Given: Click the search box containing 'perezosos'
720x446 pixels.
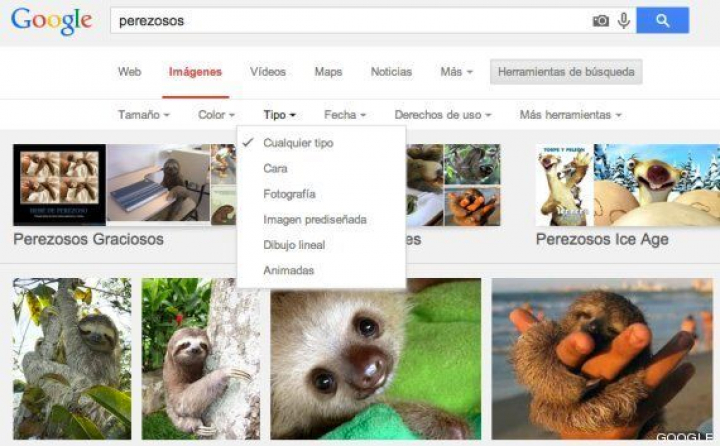Looking at the screenshot, I should (350, 20).
